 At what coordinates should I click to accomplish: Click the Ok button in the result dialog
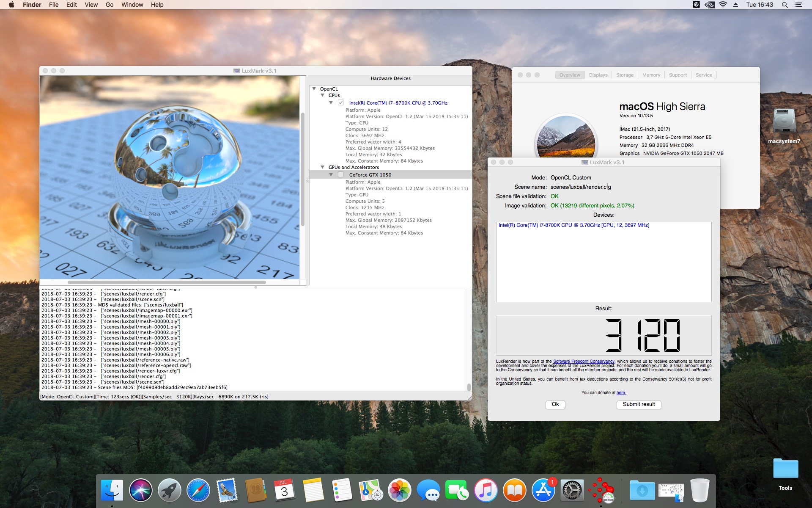point(555,404)
